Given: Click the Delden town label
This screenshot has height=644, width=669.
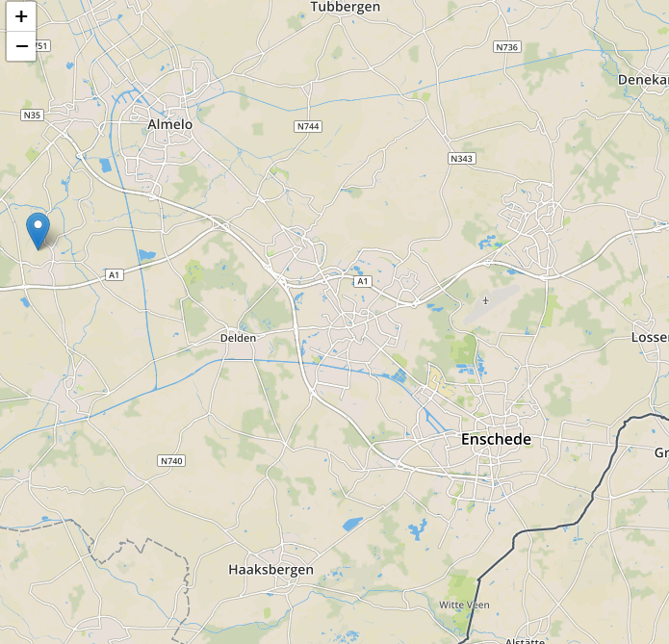Looking at the screenshot, I should (238, 338).
